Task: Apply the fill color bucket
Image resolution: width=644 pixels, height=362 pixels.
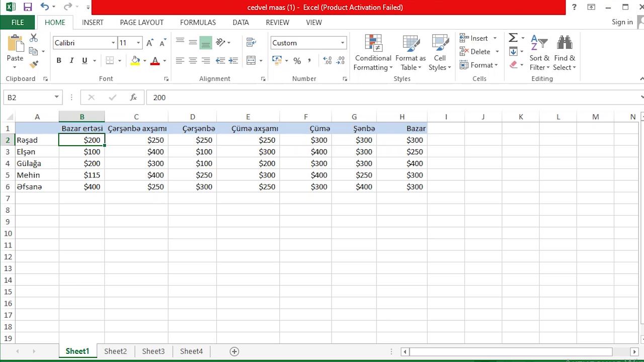Action: pos(135,60)
